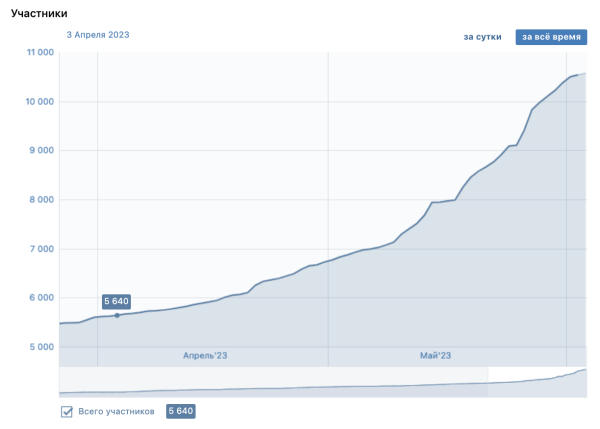Viewport: 600px width, 429px height.
Task: Click the "Апрель'23" axis label
Action: [204, 355]
